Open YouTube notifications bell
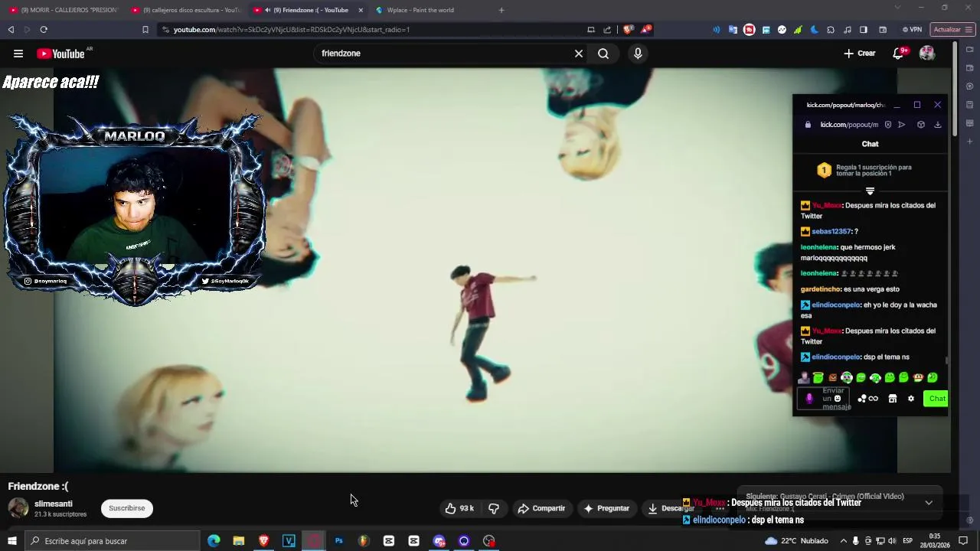Viewport: 980px width, 551px height. tap(899, 54)
